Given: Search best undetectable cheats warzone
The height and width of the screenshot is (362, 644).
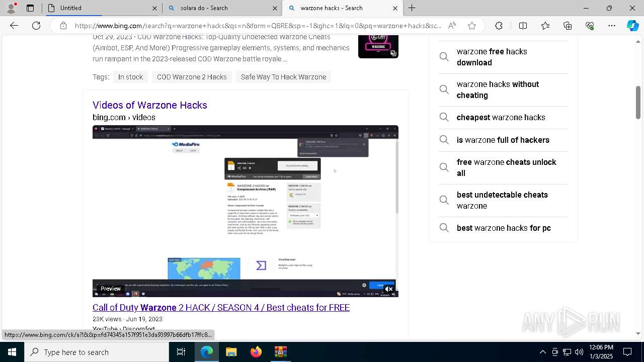Looking at the screenshot, I should 503,201.
